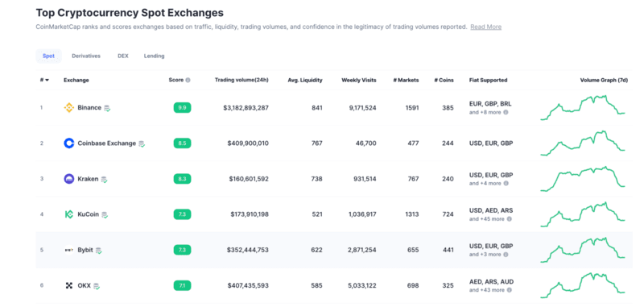Click the OKX logo icon
Screen dimensions: 644x307
[68, 285]
